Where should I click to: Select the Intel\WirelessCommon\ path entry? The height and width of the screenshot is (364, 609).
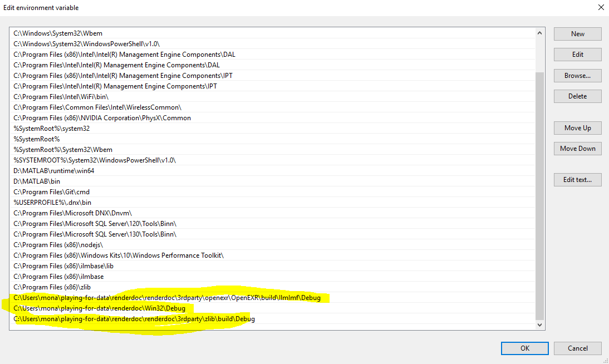click(x=272, y=107)
